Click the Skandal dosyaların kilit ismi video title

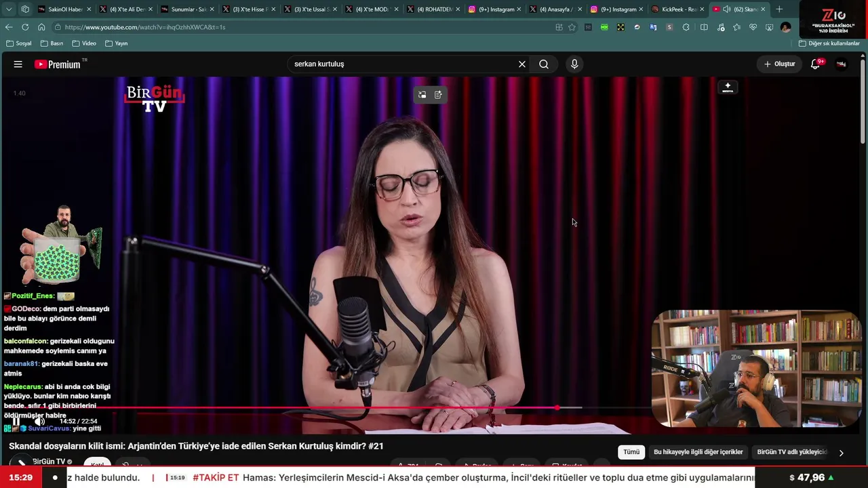point(196,446)
